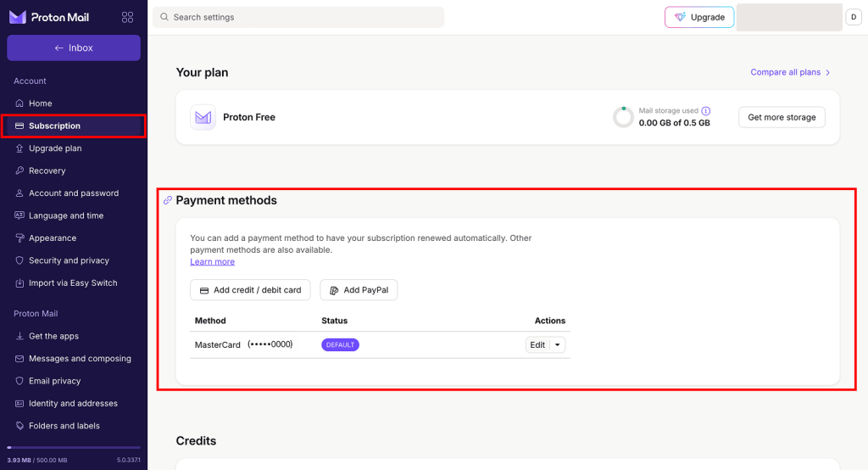The image size is (868, 470).
Task: Click the Proton Mail logo
Action: pos(50,17)
